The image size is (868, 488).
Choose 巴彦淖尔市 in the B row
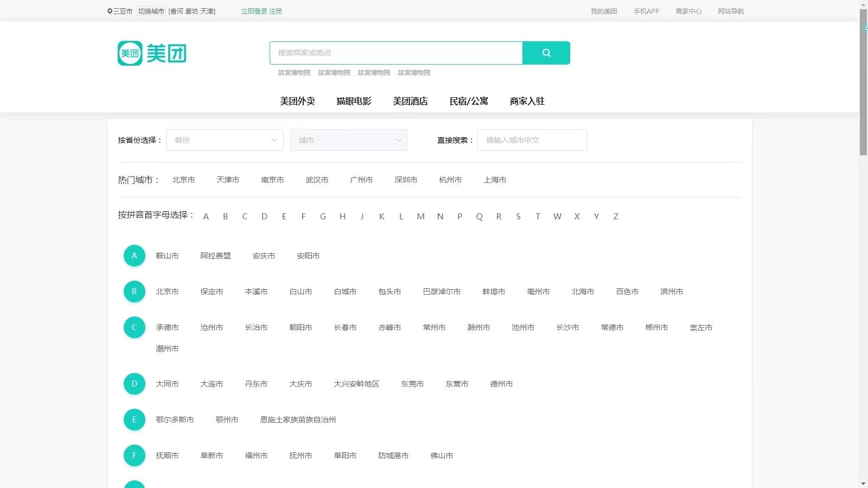coord(442,291)
